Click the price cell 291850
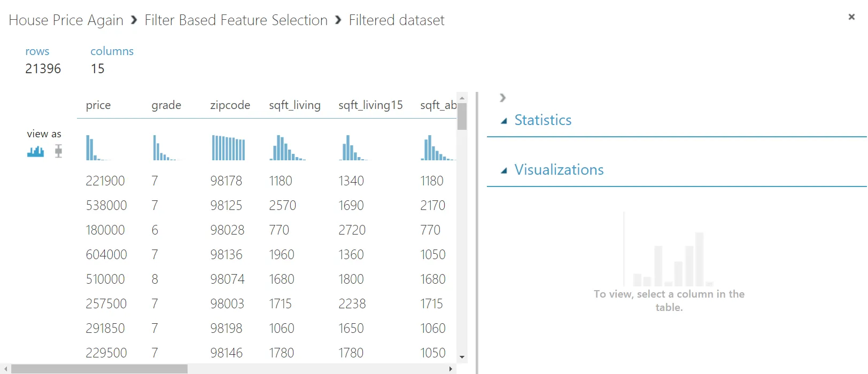Viewport: 868px width, 374px height. point(105,329)
